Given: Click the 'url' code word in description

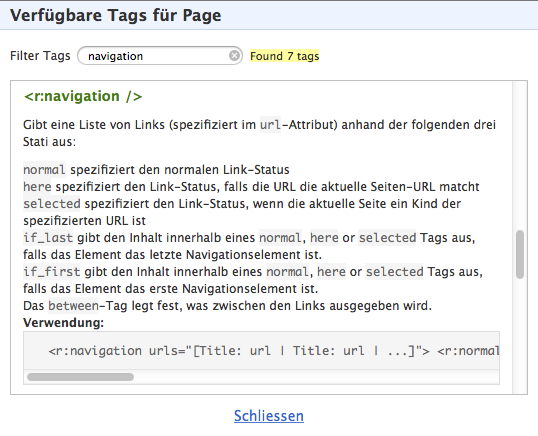Looking at the screenshot, I should (x=270, y=125).
